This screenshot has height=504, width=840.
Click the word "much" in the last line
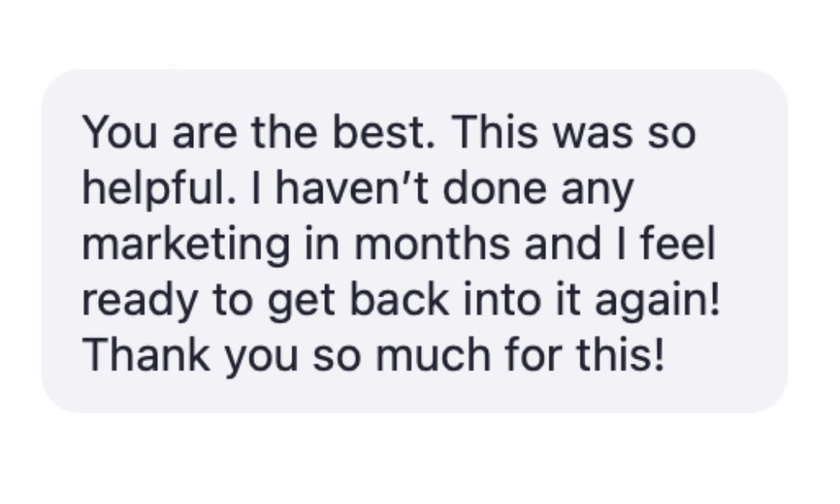[433, 354]
